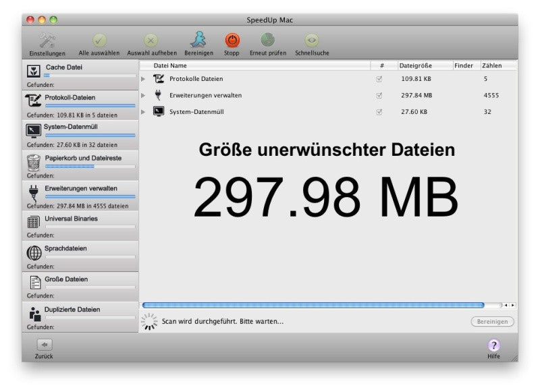Toggle checkbox for Erweiterungen verwalten row
This screenshot has width=540, height=392.
(x=379, y=95)
